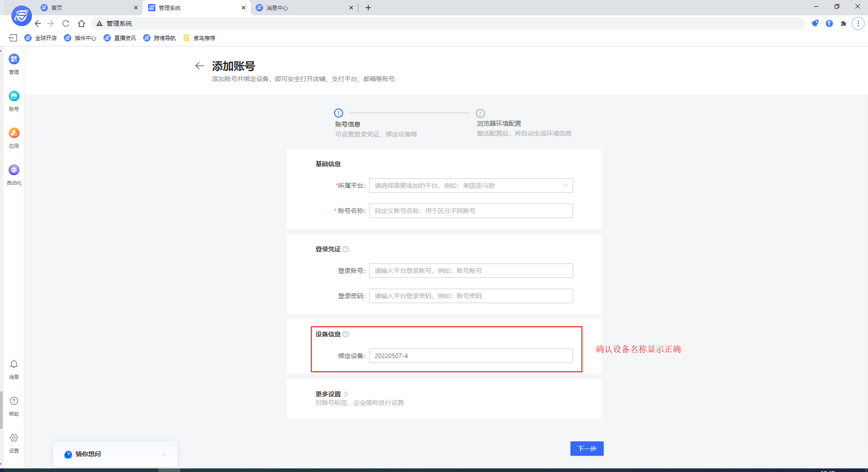This screenshot has width=868, height=472.
Task: Open the 应用 section from the sidebar
Action: [x=14, y=137]
